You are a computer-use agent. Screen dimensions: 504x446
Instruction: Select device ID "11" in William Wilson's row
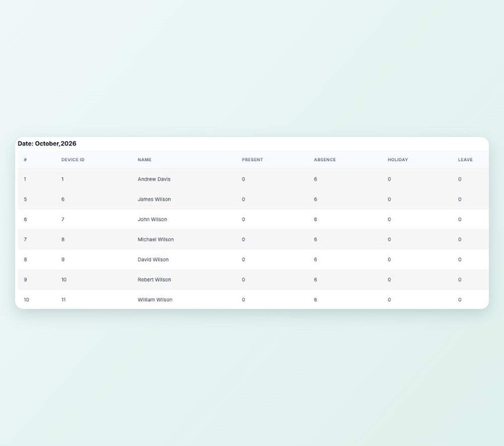tap(64, 300)
